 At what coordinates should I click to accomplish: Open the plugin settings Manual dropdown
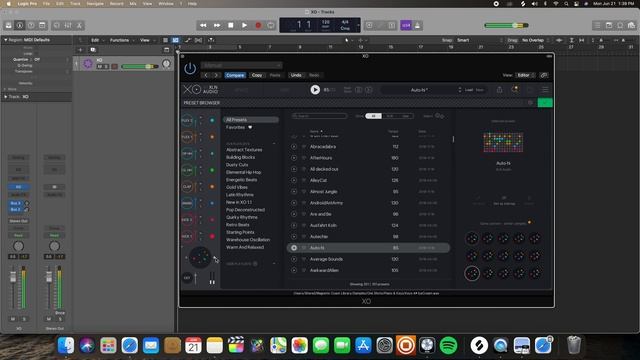tap(242, 65)
